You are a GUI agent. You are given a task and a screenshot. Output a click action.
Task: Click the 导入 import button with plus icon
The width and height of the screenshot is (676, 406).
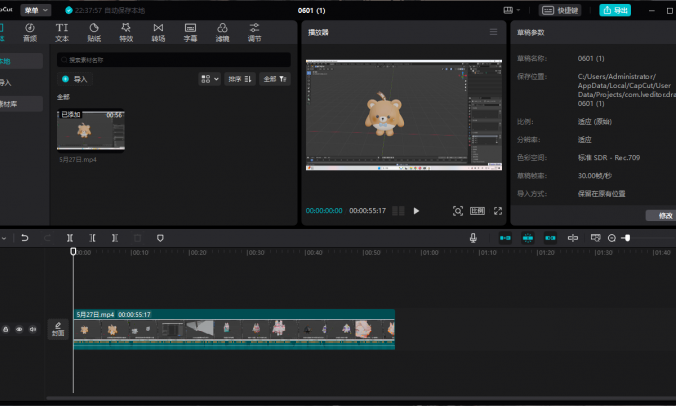75,79
